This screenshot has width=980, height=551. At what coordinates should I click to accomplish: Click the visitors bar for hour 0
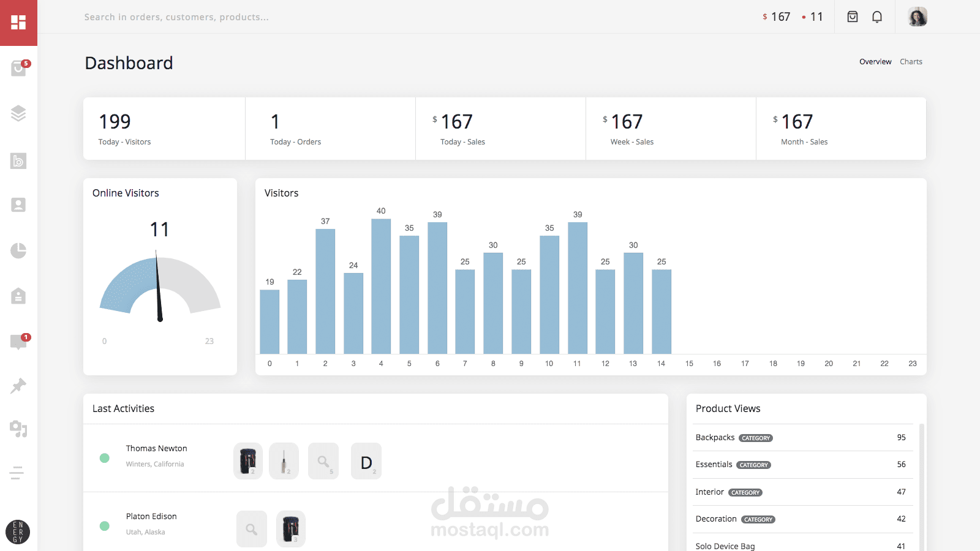click(x=269, y=321)
